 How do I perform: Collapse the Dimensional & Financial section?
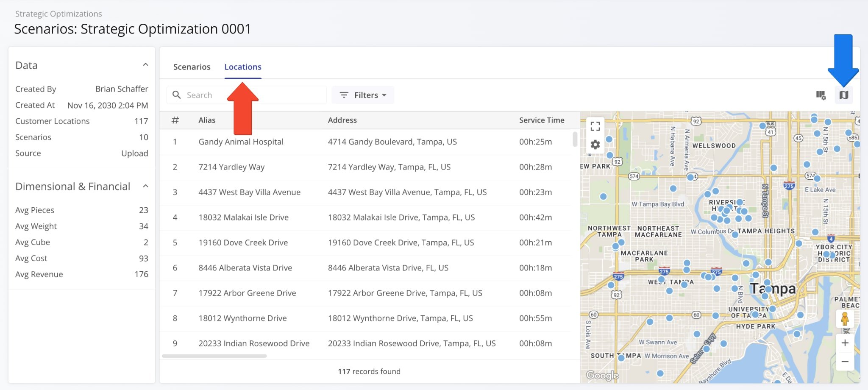pyautogui.click(x=146, y=186)
